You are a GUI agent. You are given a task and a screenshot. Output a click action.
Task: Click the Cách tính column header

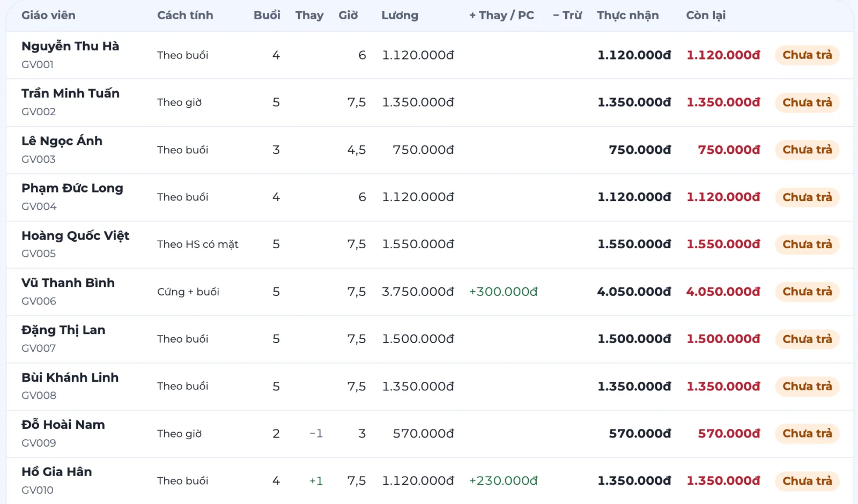pyautogui.click(x=185, y=16)
